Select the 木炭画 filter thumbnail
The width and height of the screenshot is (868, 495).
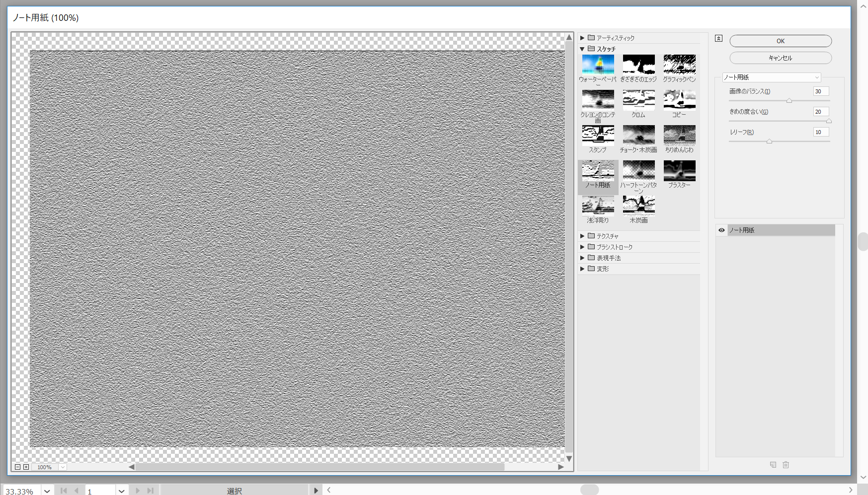point(638,206)
